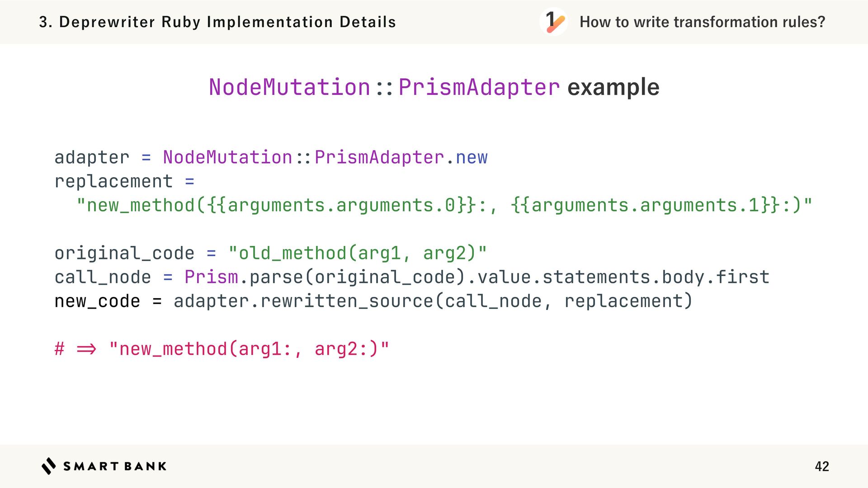Image resolution: width=868 pixels, height=488 pixels.
Task: Click the "old_method(arg1, arg2)" string
Action: click(357, 253)
